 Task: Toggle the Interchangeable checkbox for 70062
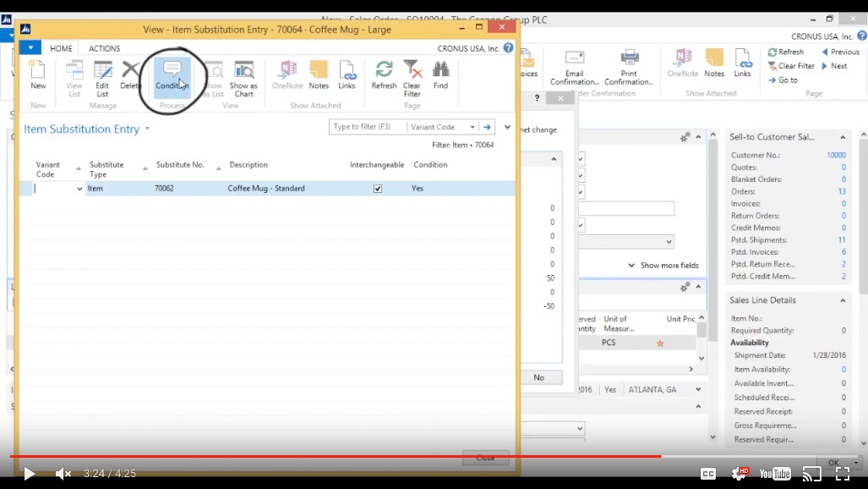[x=378, y=189]
